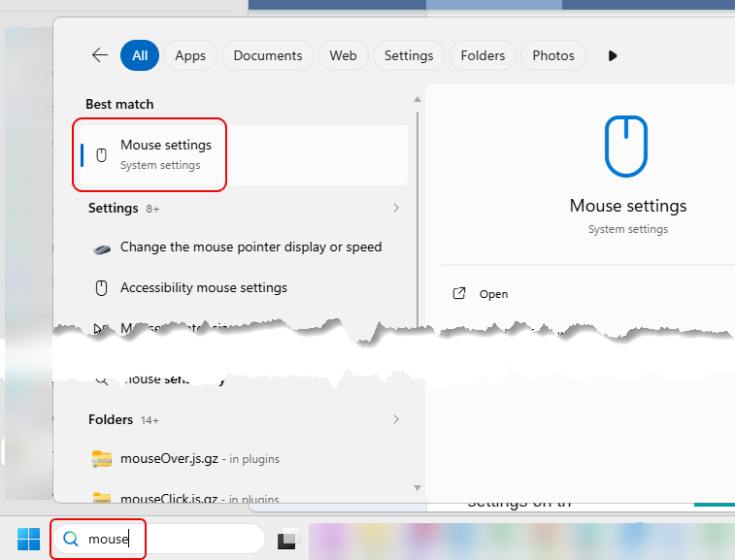Image resolution: width=735 pixels, height=560 pixels.
Task: Click the mouse icon beside Mouse settings result
Action: click(101, 155)
